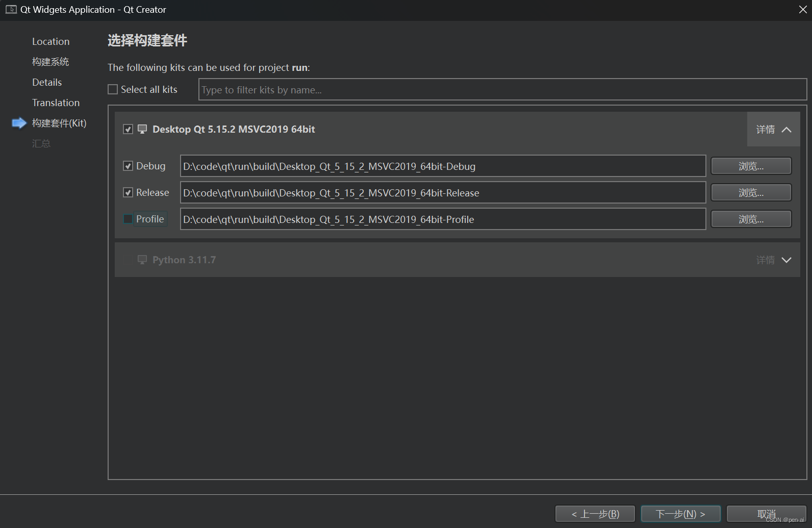This screenshot has width=812, height=528.
Task: Click the 下一步(N) next button
Action: point(681,514)
